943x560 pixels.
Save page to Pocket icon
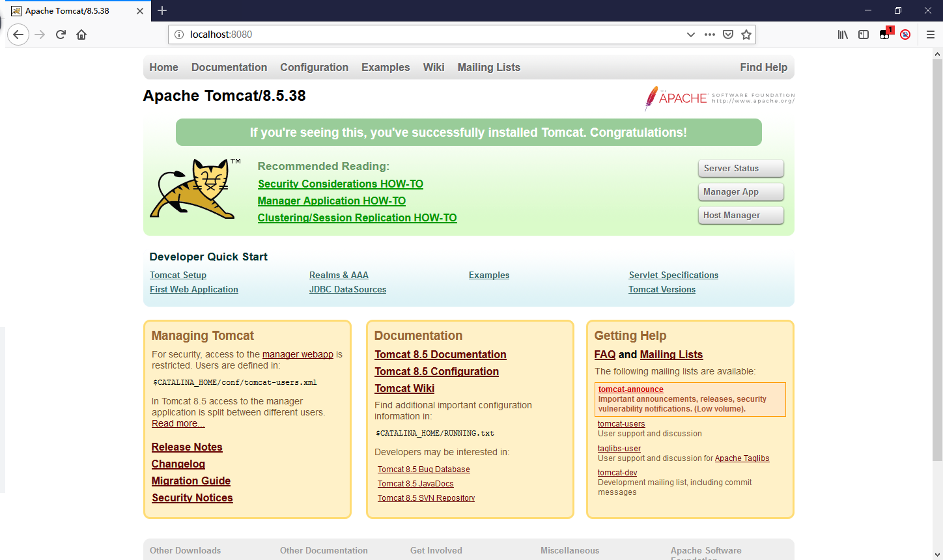point(728,35)
